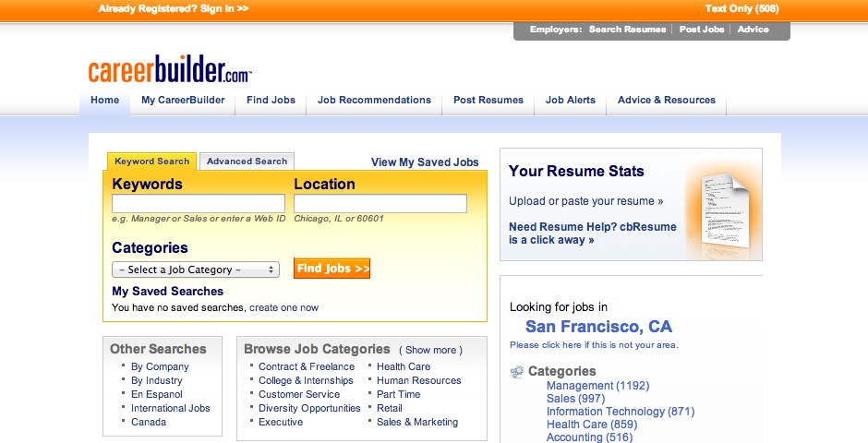Click Employers Search Resumes link
The height and width of the screenshot is (443, 868).
(627, 30)
